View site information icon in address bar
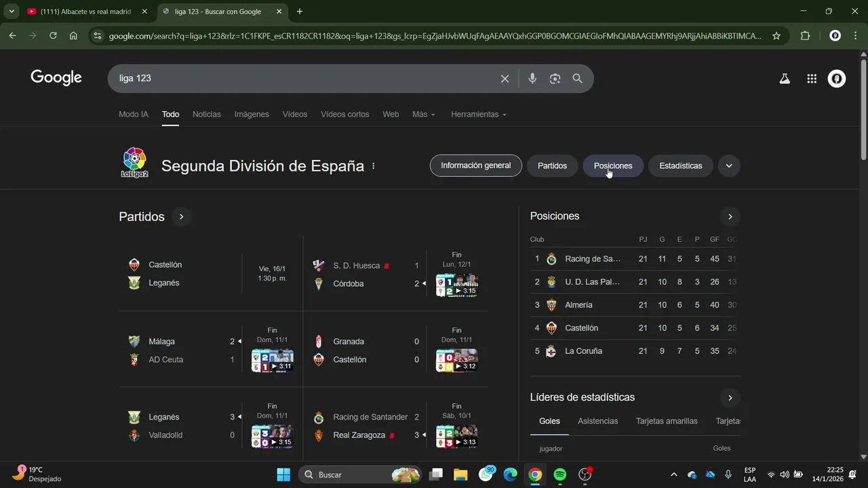The height and width of the screenshot is (488, 868). coord(98,36)
